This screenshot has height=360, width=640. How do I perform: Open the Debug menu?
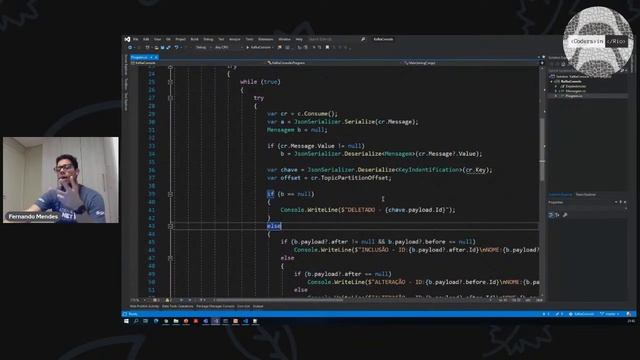point(208,39)
